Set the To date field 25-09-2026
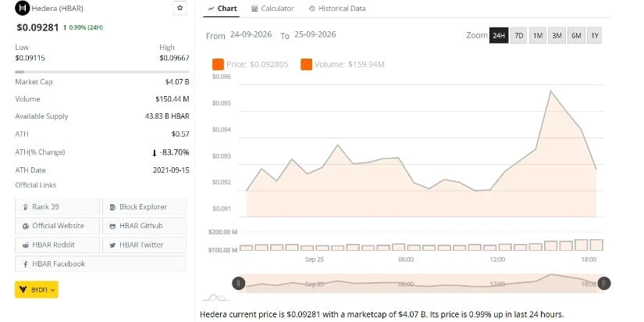The width and height of the screenshot is (644, 322). pos(315,34)
